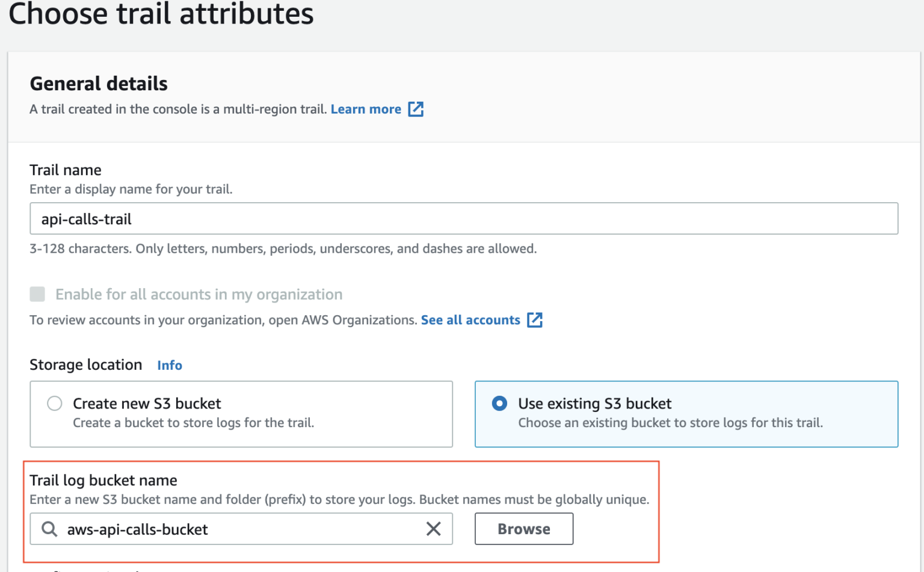Click the Storage location label
The image size is (924, 572).
[85, 364]
